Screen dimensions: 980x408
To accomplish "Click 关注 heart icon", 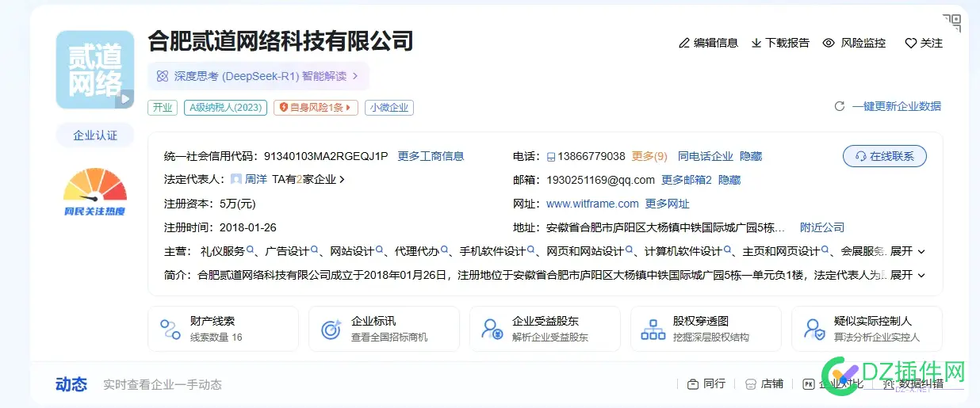I will 911,43.
